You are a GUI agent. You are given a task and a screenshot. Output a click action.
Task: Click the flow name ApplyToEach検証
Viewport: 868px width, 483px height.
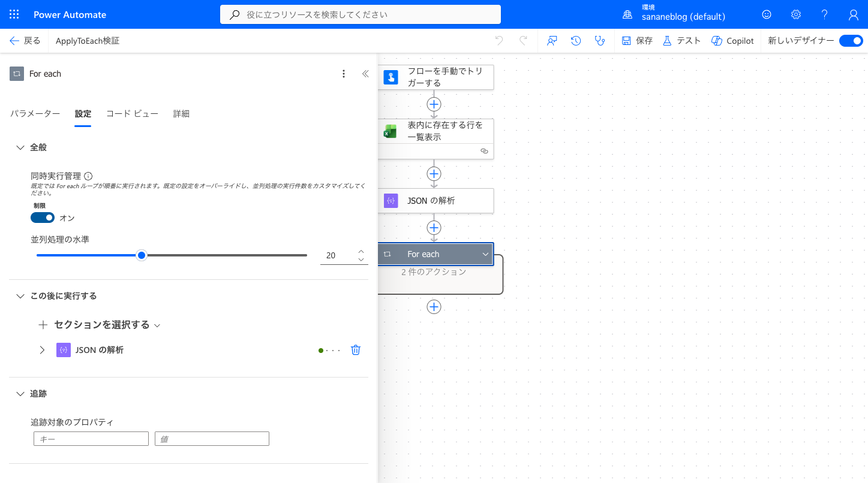click(88, 41)
